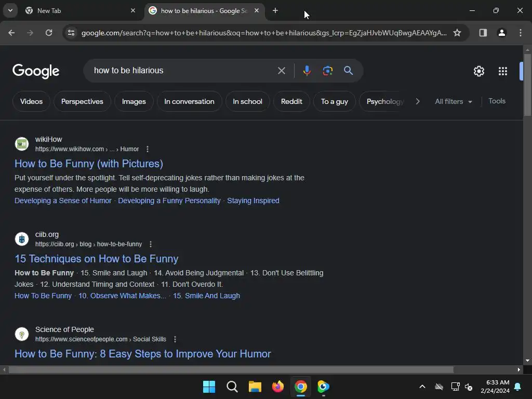Clear the search query with X

point(281,71)
